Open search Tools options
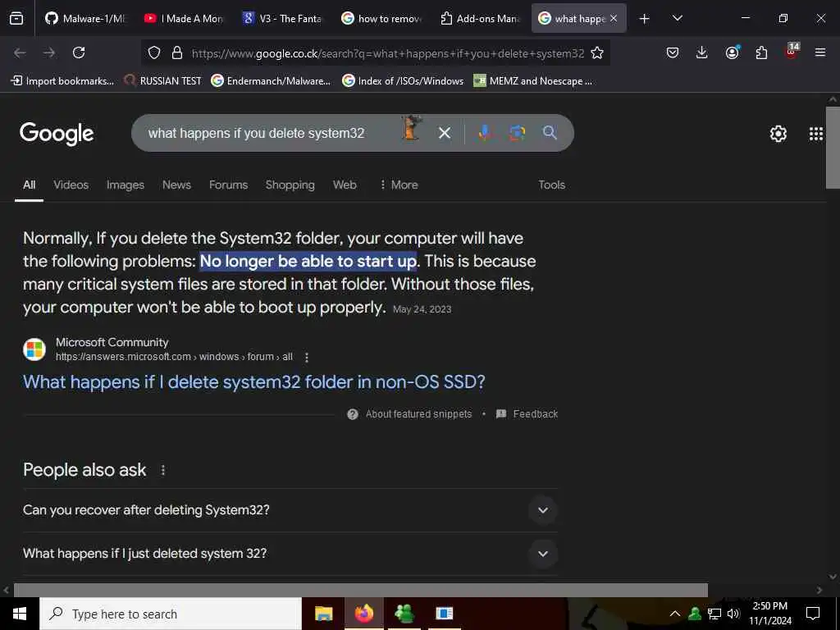Screen dimensions: 840x630 coord(551,185)
